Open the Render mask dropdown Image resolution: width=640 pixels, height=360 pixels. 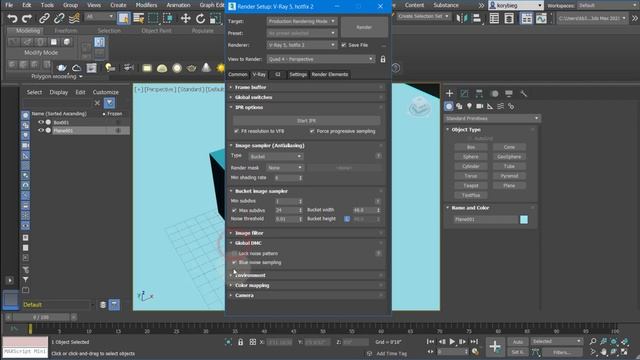click(285, 168)
